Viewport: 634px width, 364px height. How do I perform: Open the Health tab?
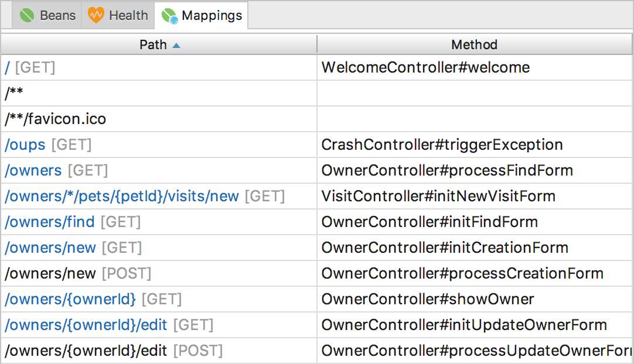point(128,15)
